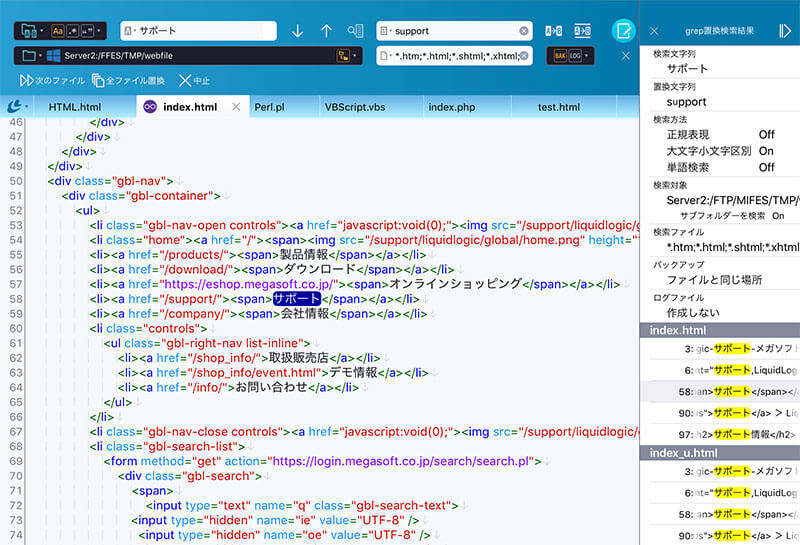Viewport: 800px width, 545px height.
Task: Click the search-up arrow icon
Action: pos(326,31)
